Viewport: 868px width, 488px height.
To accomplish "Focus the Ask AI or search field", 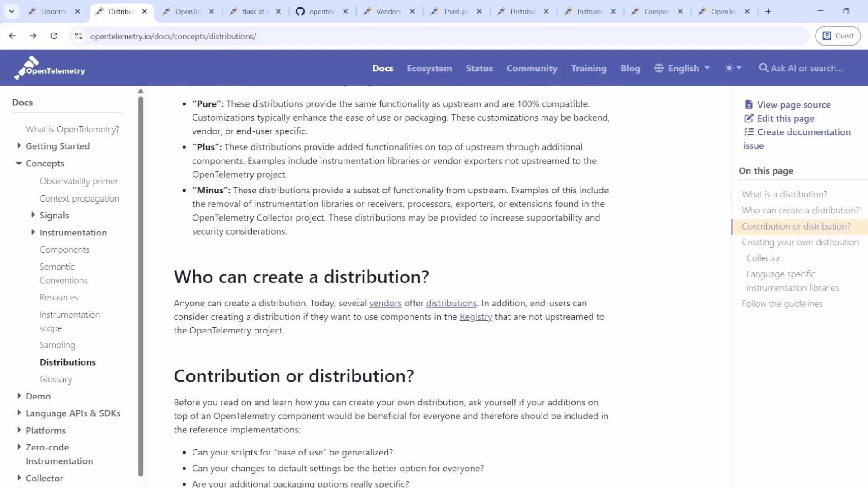I will [x=807, y=68].
